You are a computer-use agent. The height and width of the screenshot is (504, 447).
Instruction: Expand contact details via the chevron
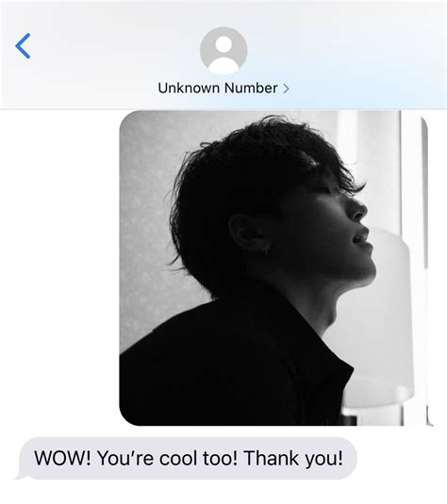tap(286, 89)
